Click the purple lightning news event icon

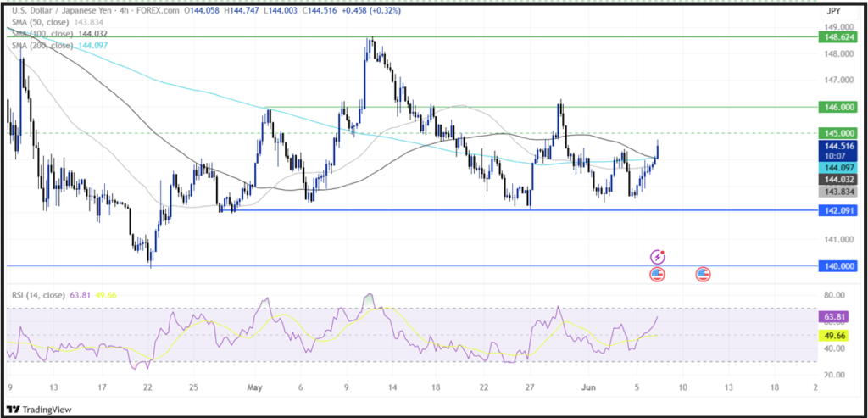[x=658, y=257]
